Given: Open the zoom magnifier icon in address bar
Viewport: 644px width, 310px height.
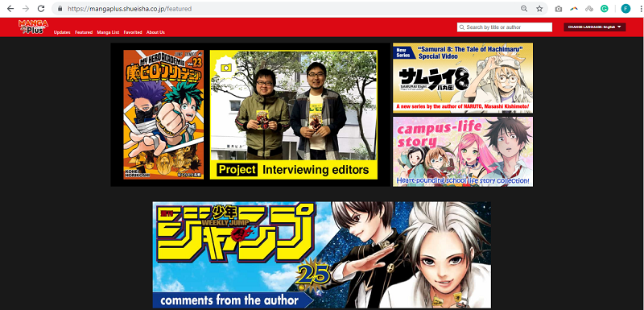Looking at the screenshot, I should click(x=524, y=9).
